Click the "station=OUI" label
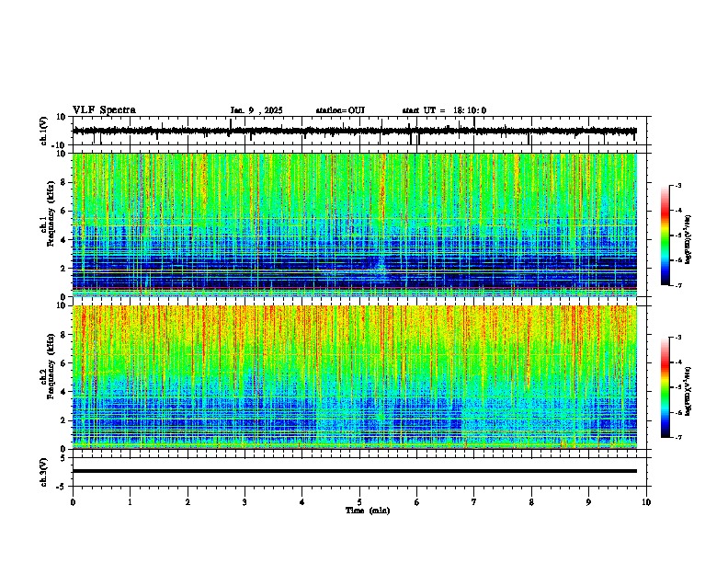Viewport: 728px width, 563px height. point(340,110)
